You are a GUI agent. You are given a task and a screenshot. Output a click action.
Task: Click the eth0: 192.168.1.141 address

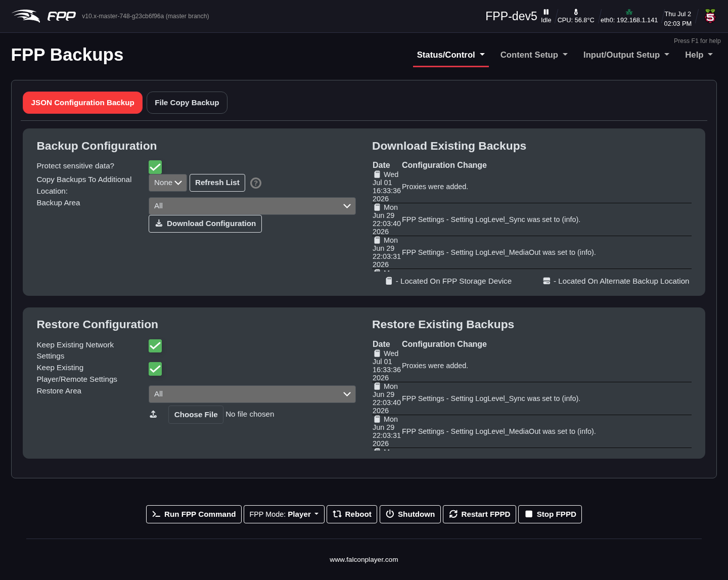pyautogui.click(x=629, y=20)
